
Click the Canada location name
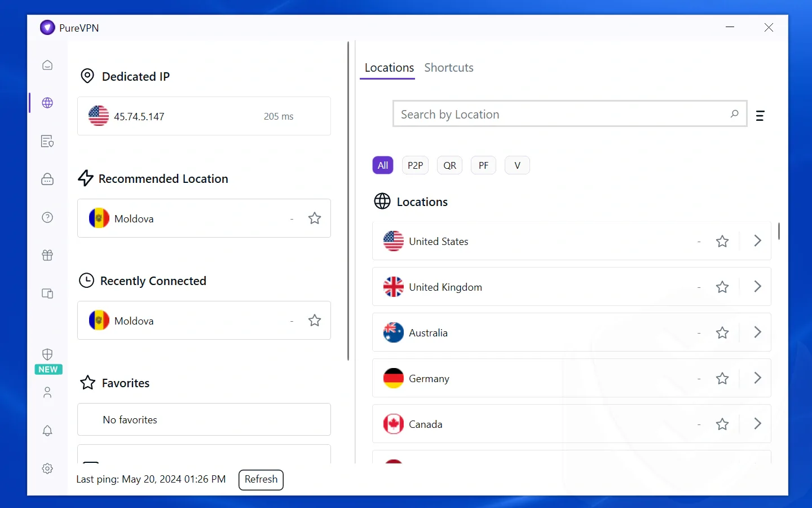(425, 424)
